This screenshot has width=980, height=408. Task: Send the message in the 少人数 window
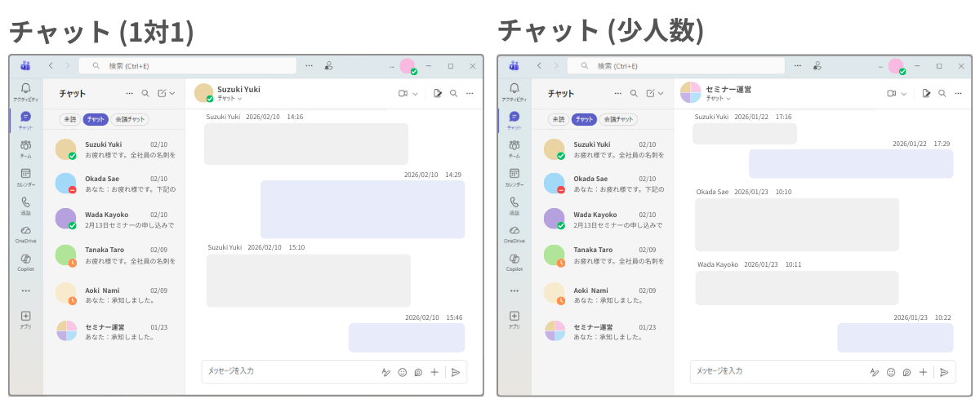944,372
